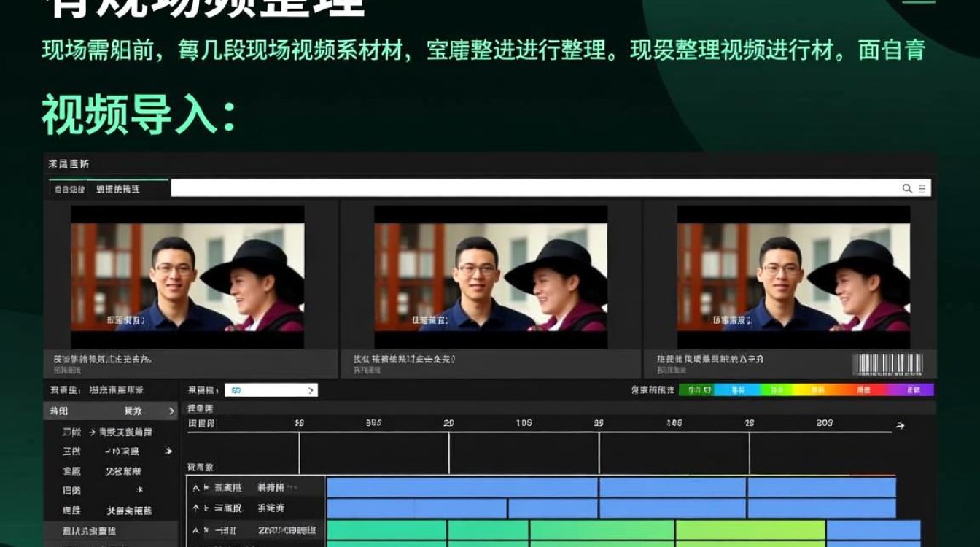The height and width of the screenshot is (547, 980).
Task: Collapse the third track using its caret
Action: pos(195,530)
